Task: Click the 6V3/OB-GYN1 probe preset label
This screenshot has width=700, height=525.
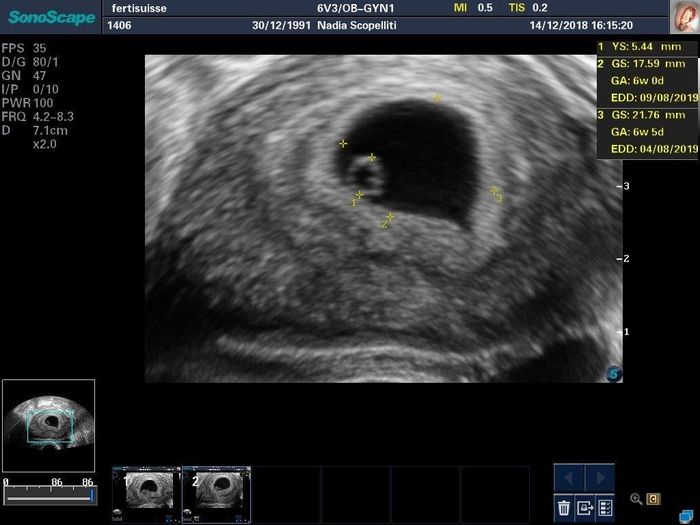Action: 370,8
